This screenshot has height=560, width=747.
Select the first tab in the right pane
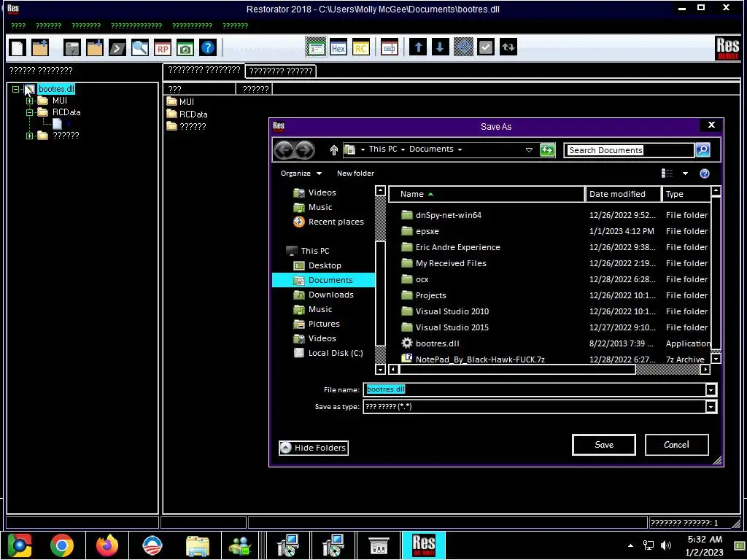[204, 70]
